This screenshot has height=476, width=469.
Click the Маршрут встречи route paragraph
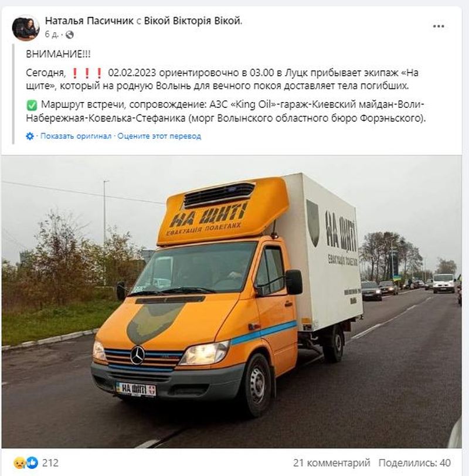(x=226, y=111)
